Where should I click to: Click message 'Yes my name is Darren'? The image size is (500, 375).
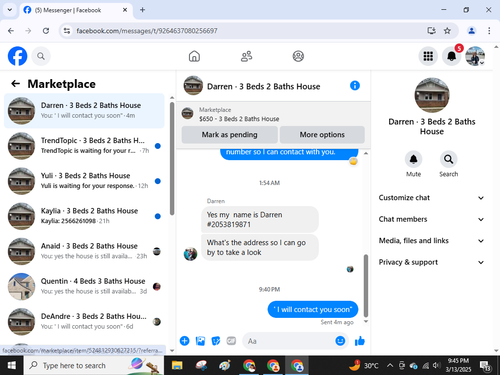tap(260, 219)
